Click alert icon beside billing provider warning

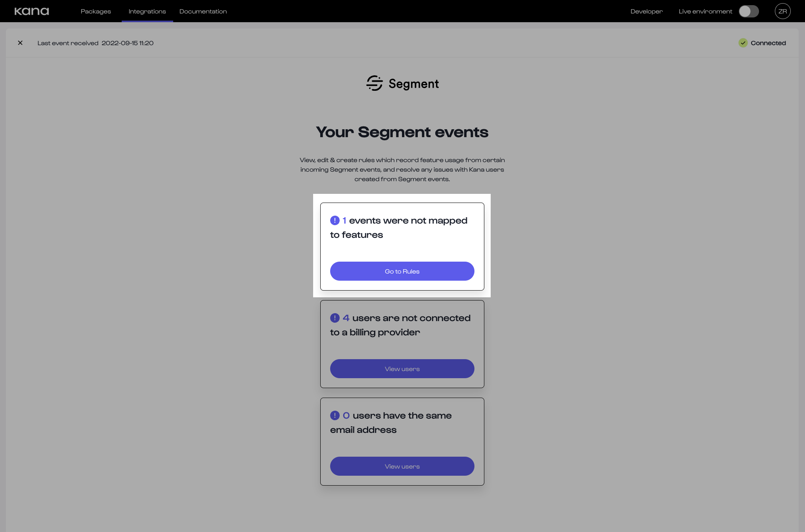pyautogui.click(x=335, y=318)
